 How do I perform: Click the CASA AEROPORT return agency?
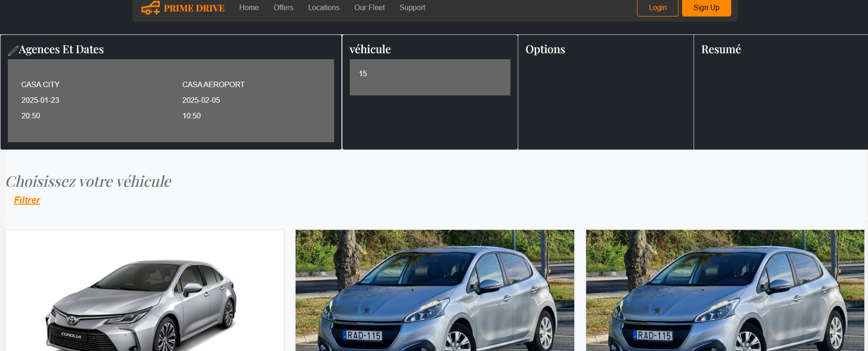(213, 85)
